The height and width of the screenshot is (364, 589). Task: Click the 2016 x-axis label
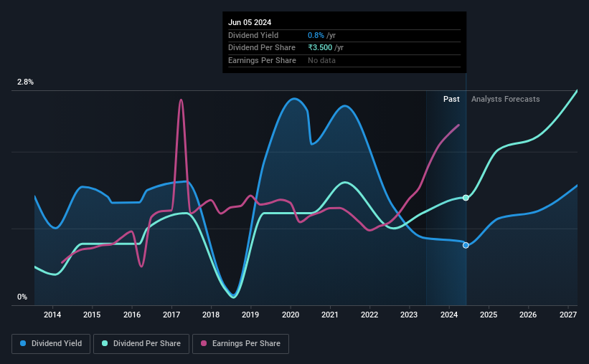point(132,315)
